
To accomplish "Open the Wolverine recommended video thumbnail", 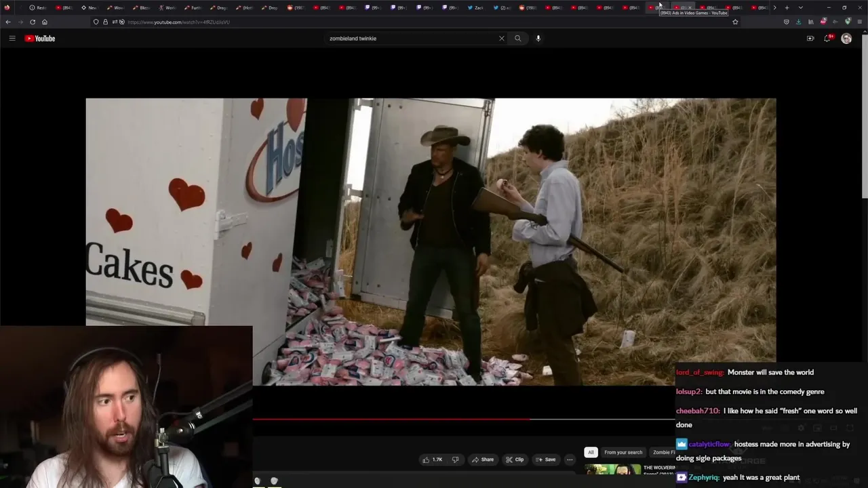I will click(x=613, y=469).
